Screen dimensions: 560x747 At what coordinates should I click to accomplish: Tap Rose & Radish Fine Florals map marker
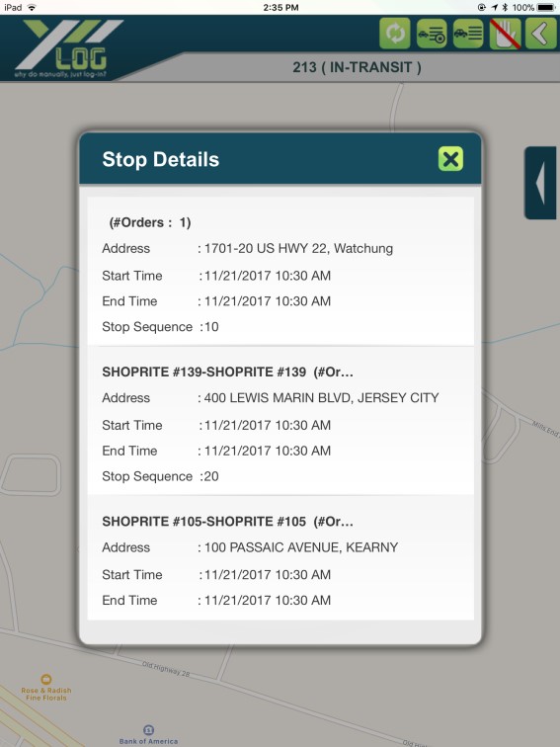coord(46,688)
